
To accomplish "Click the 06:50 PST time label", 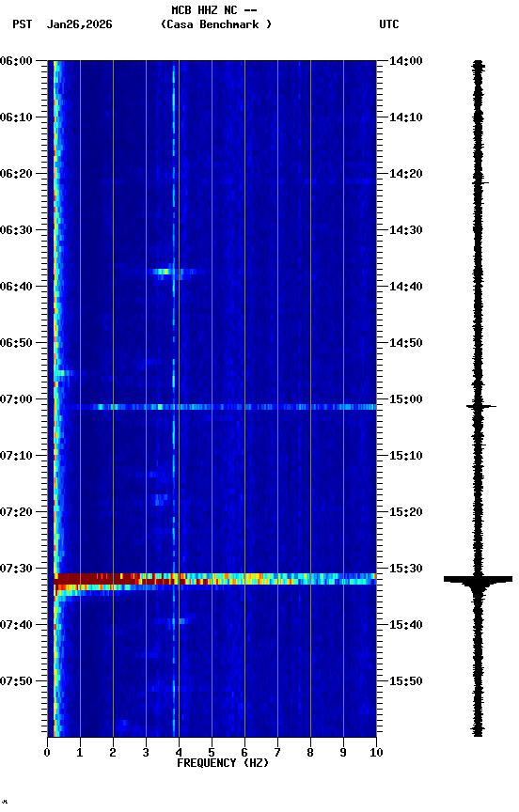I will pos(16,343).
